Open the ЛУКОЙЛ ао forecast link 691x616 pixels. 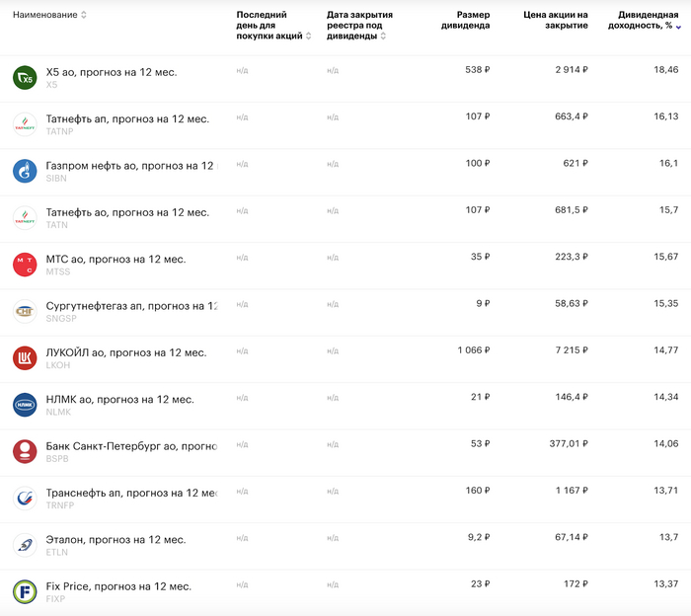pyautogui.click(x=126, y=352)
